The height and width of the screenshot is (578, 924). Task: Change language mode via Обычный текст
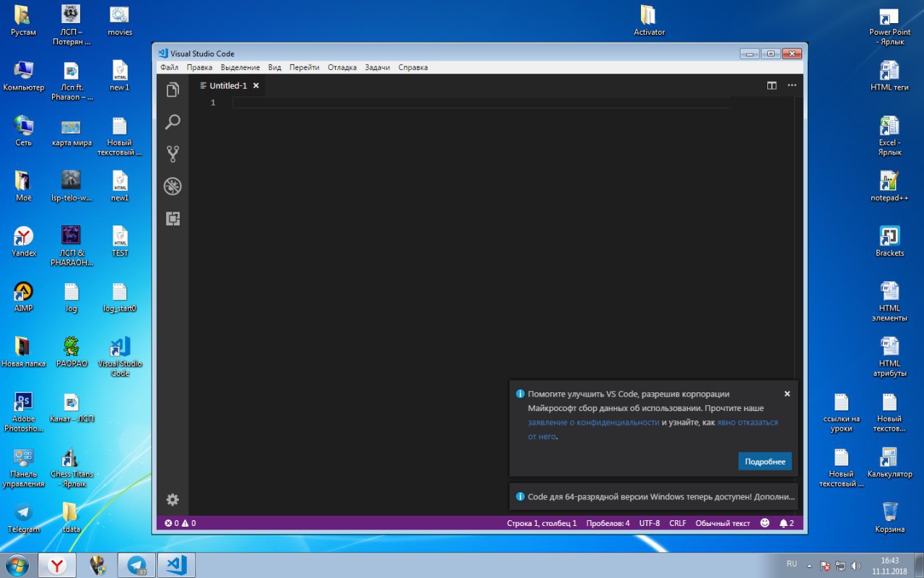click(x=723, y=523)
